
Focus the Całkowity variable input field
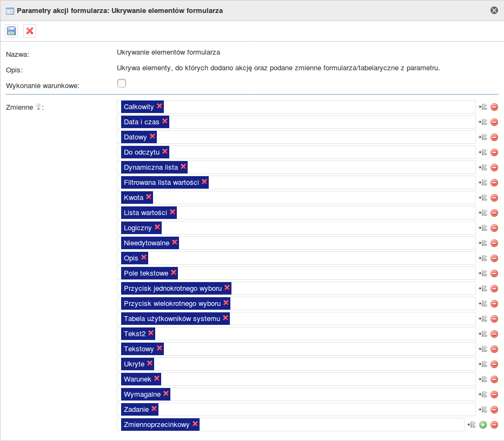pos(296,106)
